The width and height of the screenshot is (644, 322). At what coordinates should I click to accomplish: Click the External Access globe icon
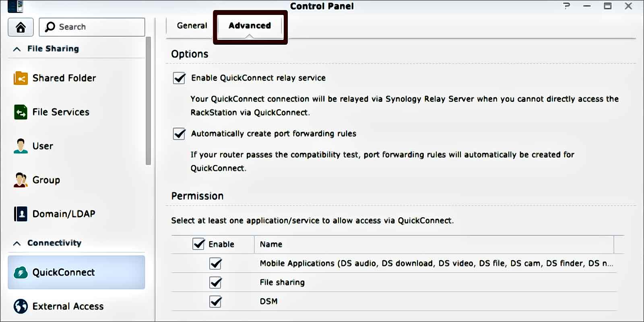tap(21, 306)
